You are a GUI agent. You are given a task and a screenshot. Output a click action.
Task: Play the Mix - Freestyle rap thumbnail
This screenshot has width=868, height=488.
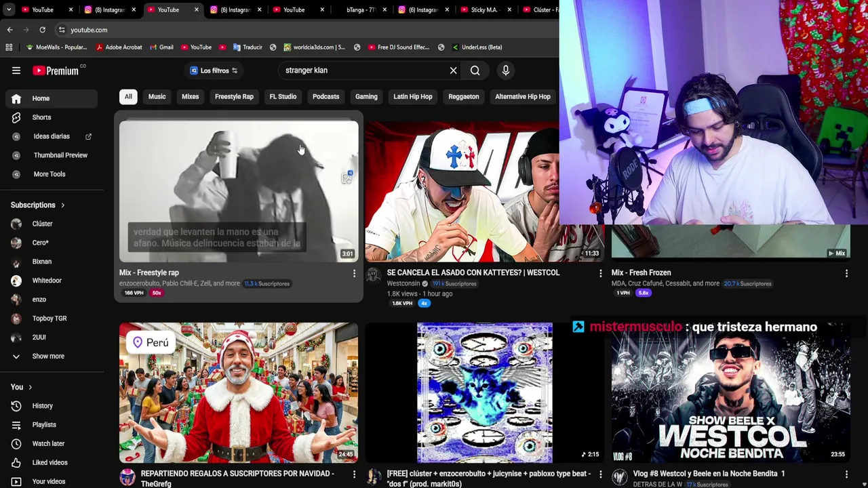[239, 191]
